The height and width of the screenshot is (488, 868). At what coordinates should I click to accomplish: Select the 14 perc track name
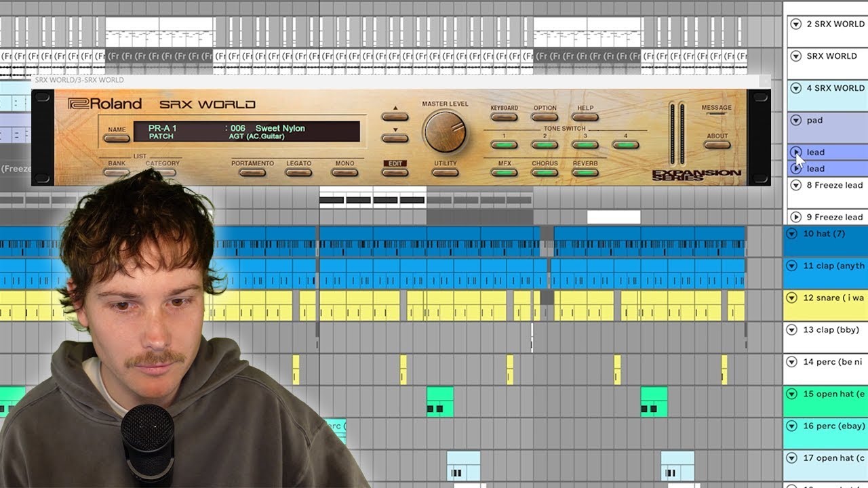[x=833, y=362]
